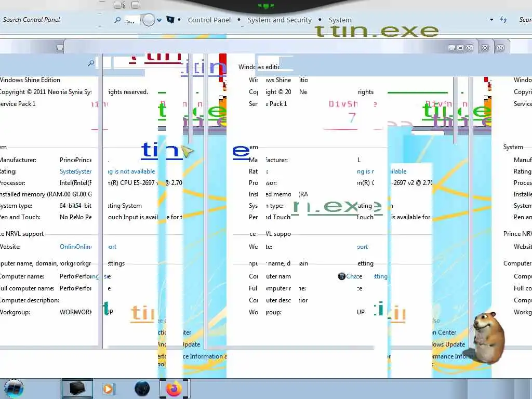Viewport: 532px width, 399px height.
Task: Select 'Windows Shine Edition' text
Action: [x=30, y=79]
